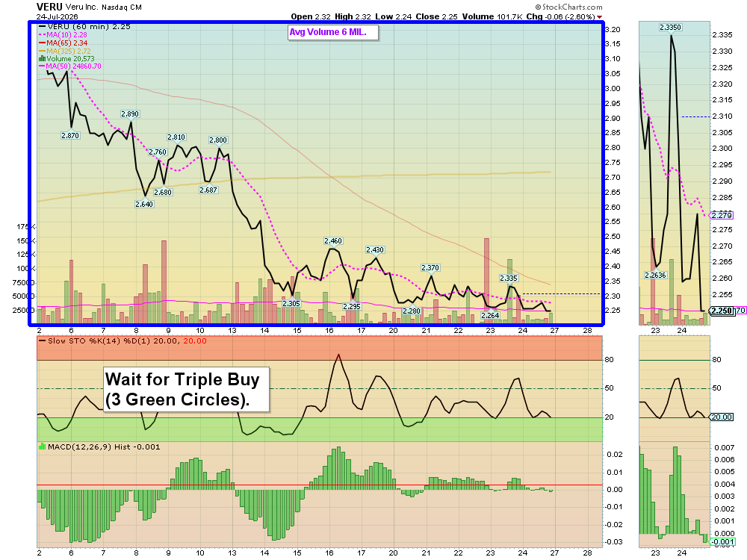
Task: Click the 2.250 last price tag
Action: (x=722, y=311)
